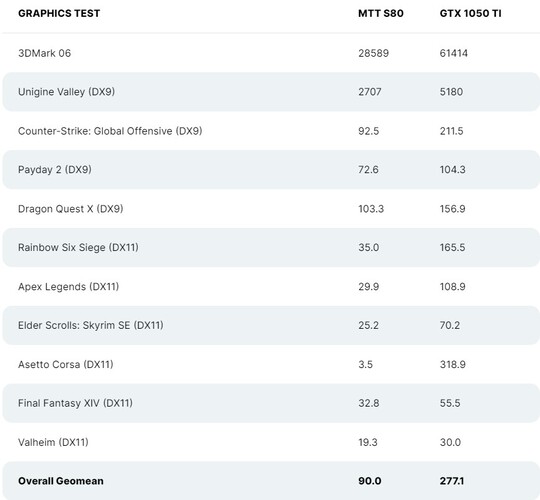Click the value 108.9
The image size is (540, 500).
coord(453,287)
